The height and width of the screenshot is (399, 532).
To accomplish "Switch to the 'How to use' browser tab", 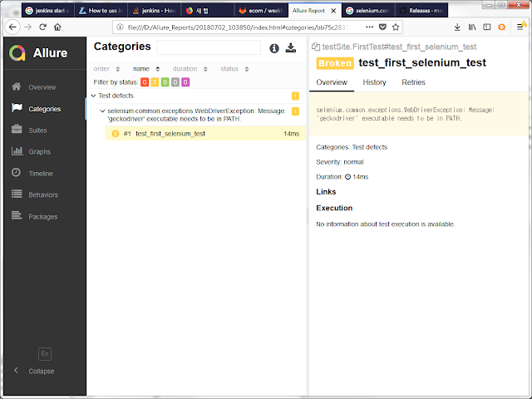I will (x=101, y=11).
